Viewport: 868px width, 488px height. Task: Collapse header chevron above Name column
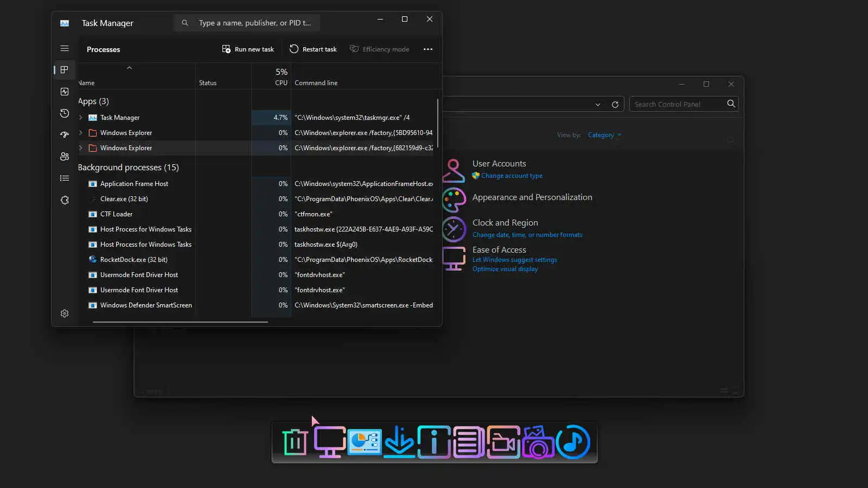tap(129, 68)
